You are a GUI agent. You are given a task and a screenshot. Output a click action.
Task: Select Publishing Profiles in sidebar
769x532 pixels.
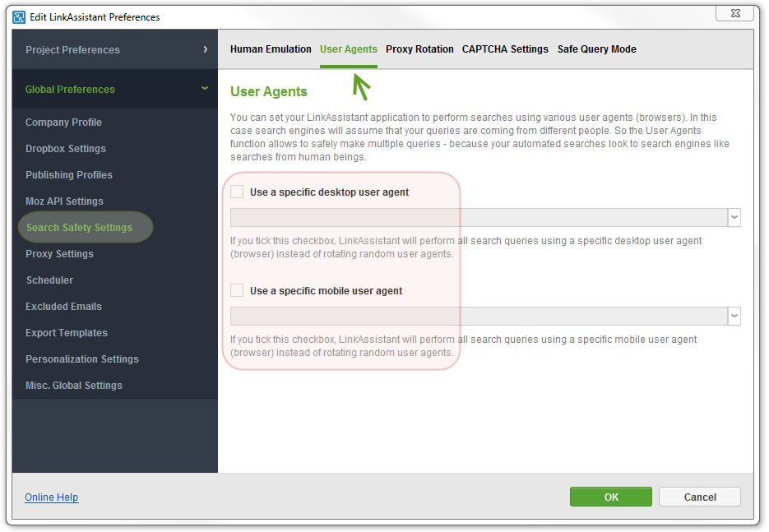pyautogui.click(x=69, y=175)
